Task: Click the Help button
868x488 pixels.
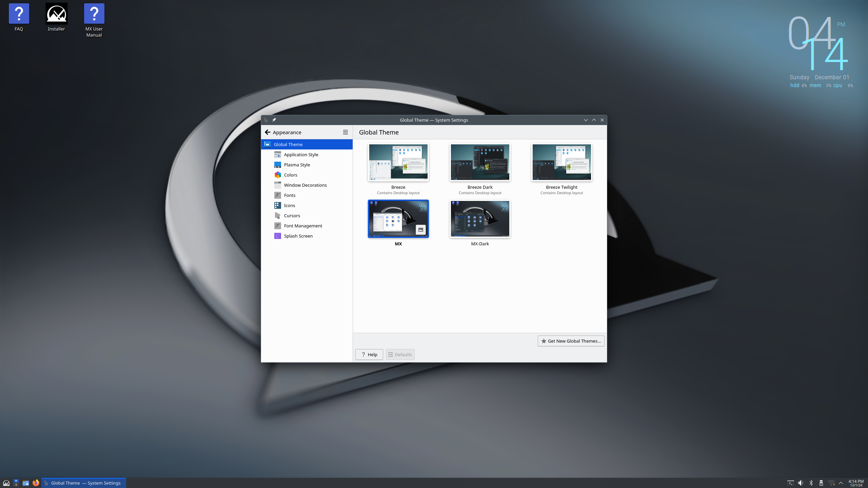Action: click(x=369, y=354)
